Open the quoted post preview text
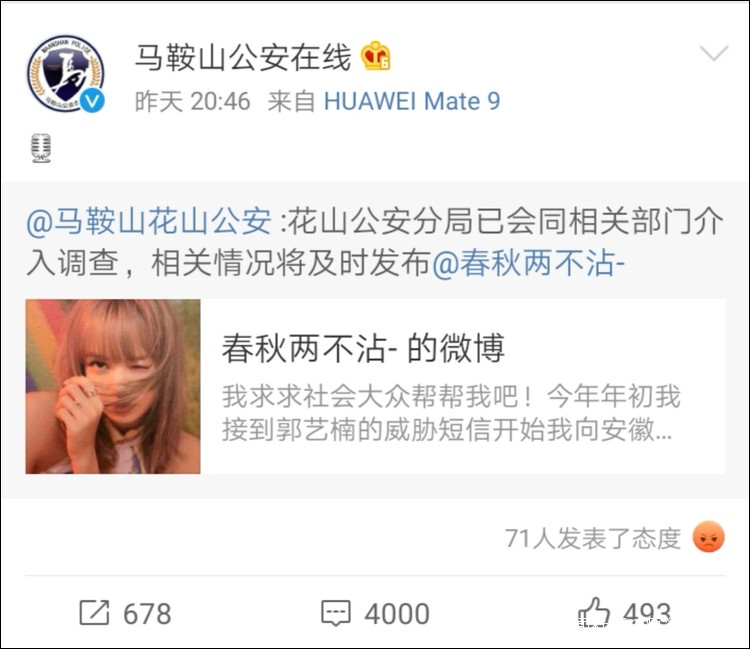The image size is (750, 649). 451,414
